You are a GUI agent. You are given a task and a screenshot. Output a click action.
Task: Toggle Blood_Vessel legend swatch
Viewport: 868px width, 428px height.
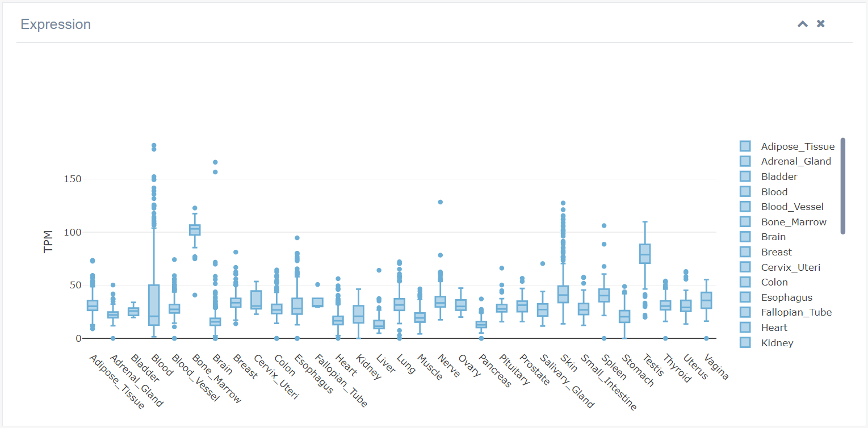click(745, 207)
